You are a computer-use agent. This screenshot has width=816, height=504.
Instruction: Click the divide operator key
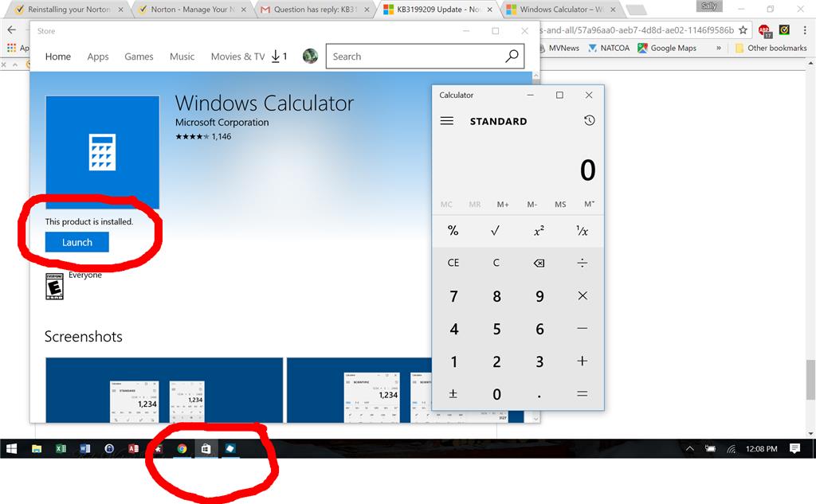[583, 264]
